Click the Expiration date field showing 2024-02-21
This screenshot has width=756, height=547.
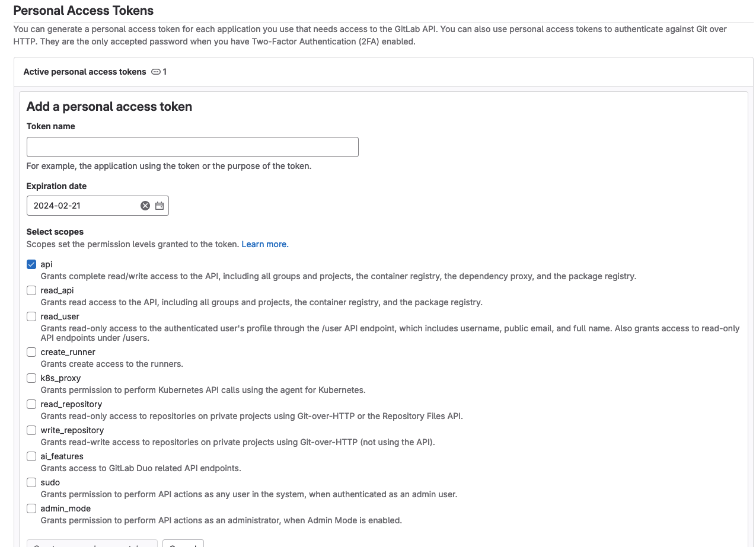tap(98, 206)
